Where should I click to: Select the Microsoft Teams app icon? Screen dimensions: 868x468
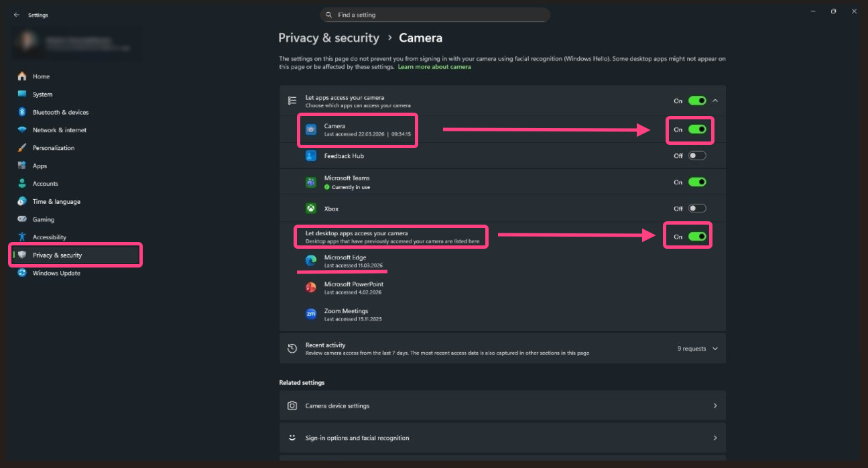click(310, 181)
